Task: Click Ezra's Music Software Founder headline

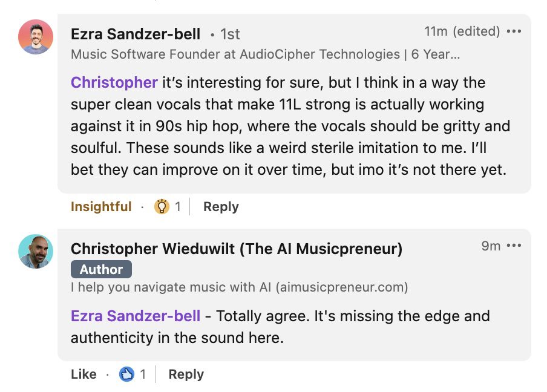Action: 265,54
